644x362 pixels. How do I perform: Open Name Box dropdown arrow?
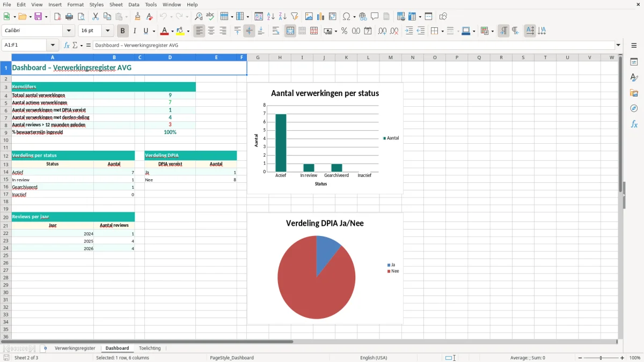[53, 45]
